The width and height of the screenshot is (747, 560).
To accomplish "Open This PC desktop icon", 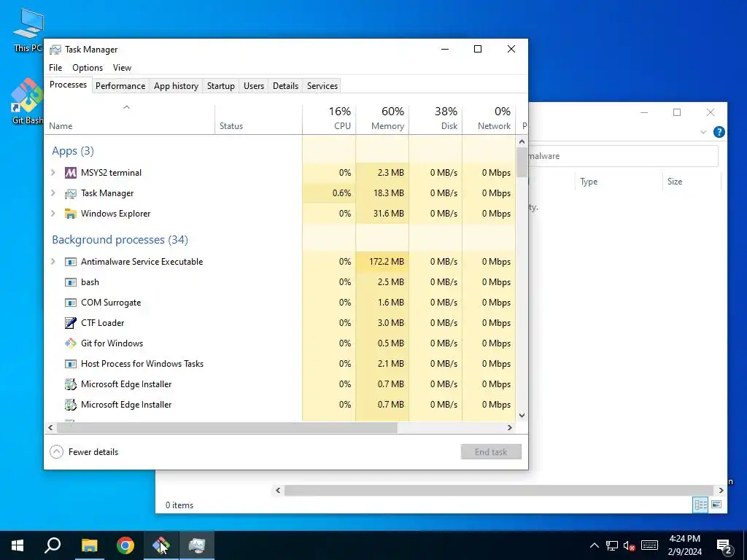I will coord(28,31).
